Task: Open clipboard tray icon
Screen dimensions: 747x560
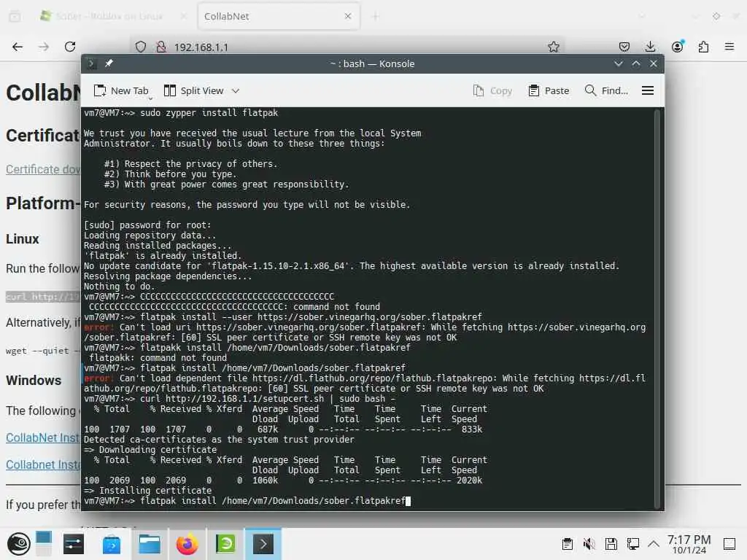Action: pyautogui.click(x=567, y=544)
